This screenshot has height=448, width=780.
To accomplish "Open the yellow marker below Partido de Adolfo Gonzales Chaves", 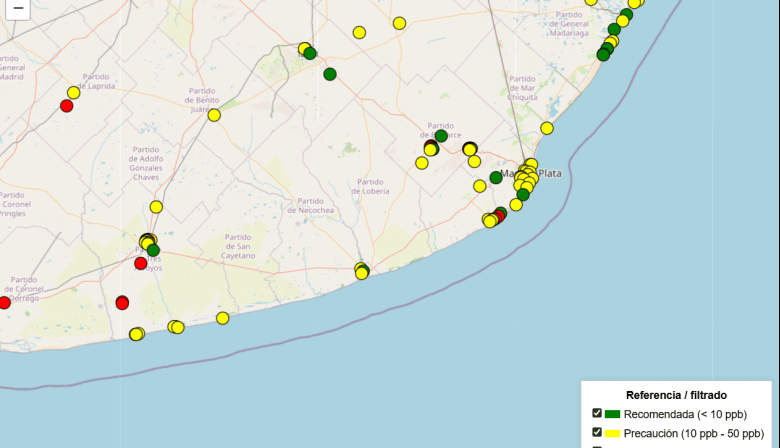I will (x=156, y=207).
